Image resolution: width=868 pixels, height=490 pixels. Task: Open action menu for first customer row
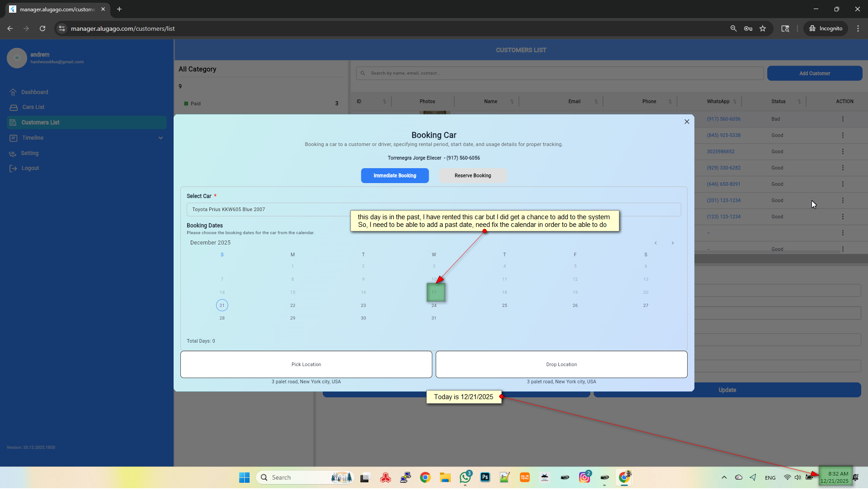point(843,119)
